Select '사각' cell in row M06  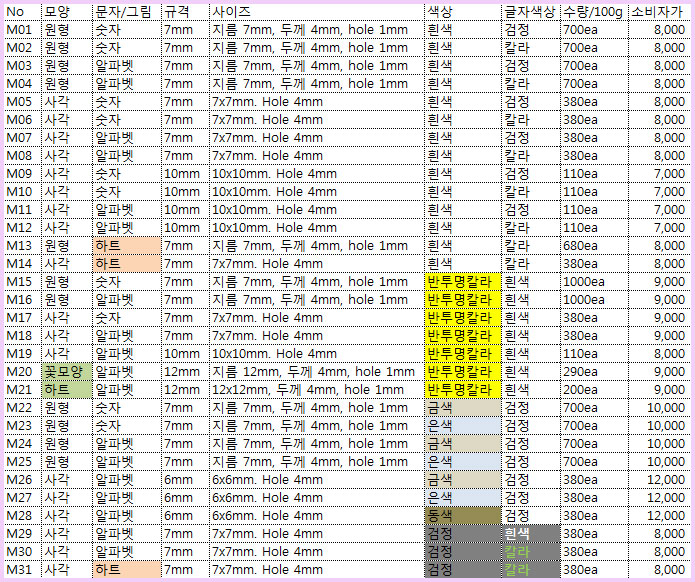(x=67, y=120)
